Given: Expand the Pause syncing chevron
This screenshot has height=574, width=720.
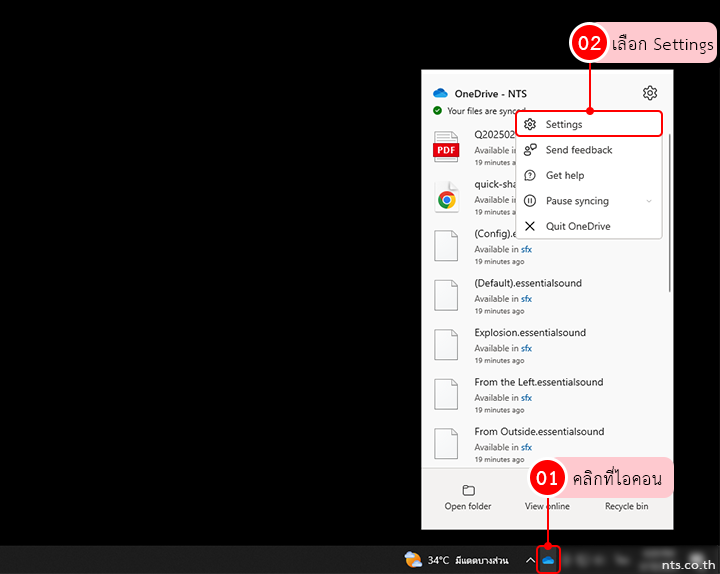Looking at the screenshot, I should tap(649, 201).
